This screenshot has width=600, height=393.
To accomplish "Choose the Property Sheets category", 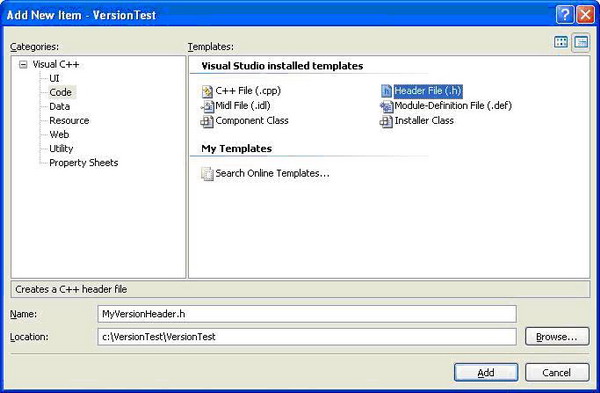I will tap(83, 163).
